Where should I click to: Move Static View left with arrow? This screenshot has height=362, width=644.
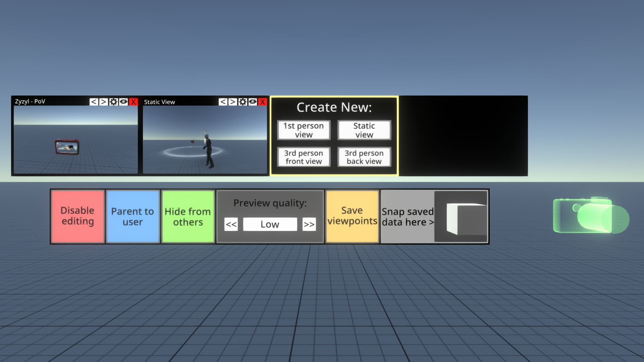pyautogui.click(x=223, y=102)
